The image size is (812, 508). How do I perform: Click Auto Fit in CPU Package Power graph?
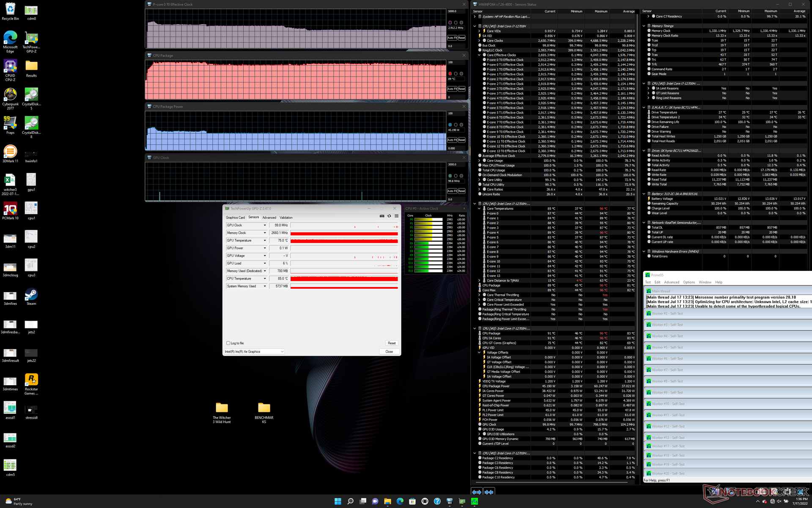[x=452, y=140]
